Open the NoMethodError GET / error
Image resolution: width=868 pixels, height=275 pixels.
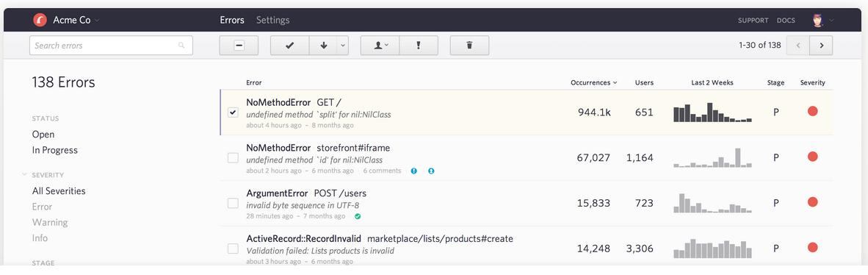pos(294,102)
